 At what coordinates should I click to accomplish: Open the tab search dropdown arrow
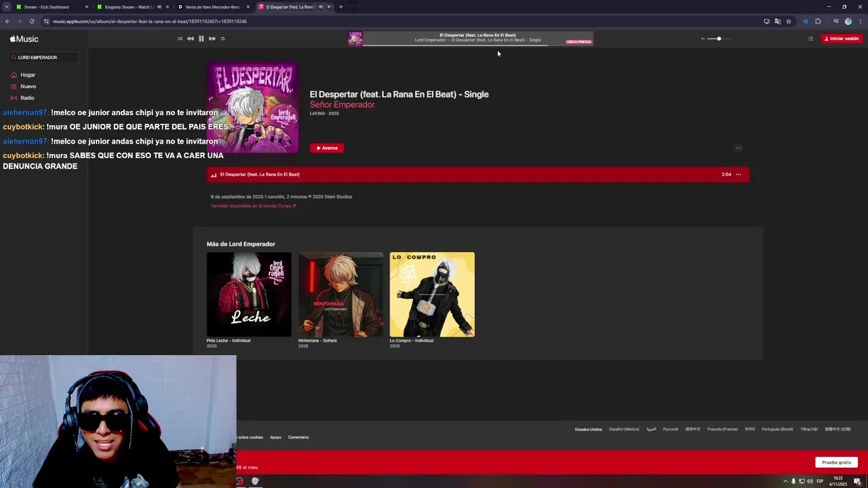point(6,7)
